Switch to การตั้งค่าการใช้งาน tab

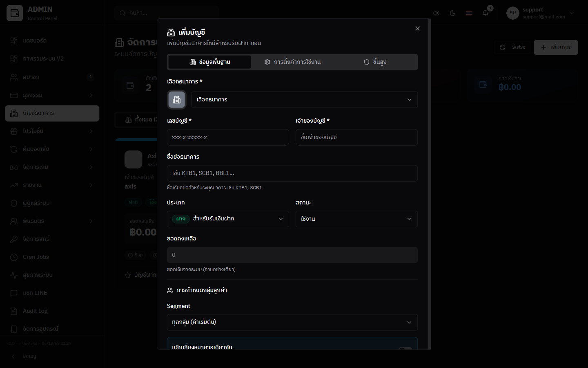292,62
